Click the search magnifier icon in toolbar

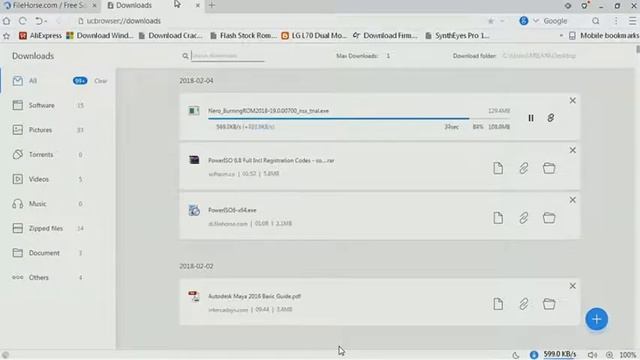(596, 21)
